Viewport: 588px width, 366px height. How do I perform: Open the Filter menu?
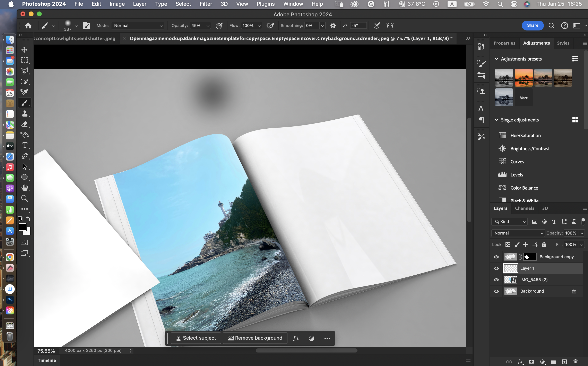(x=206, y=4)
